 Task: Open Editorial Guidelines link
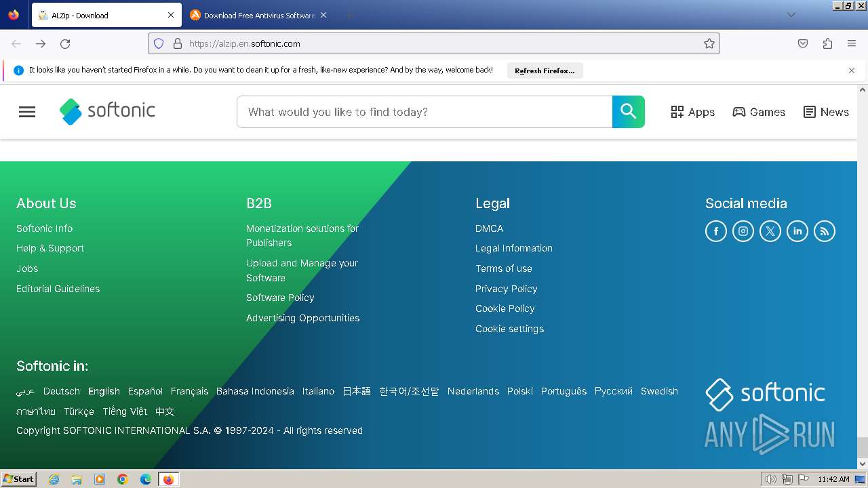[58, 289]
